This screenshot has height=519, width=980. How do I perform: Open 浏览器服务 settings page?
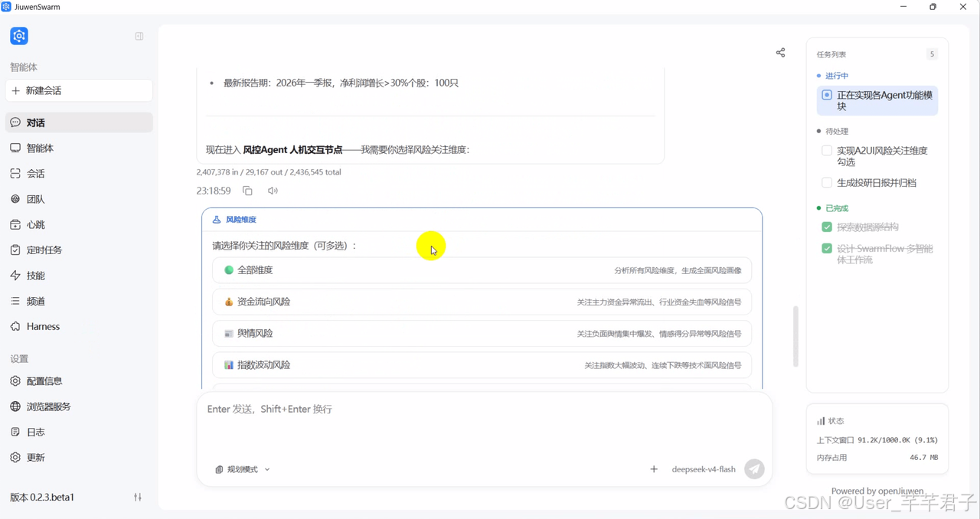pyautogui.click(x=79, y=406)
